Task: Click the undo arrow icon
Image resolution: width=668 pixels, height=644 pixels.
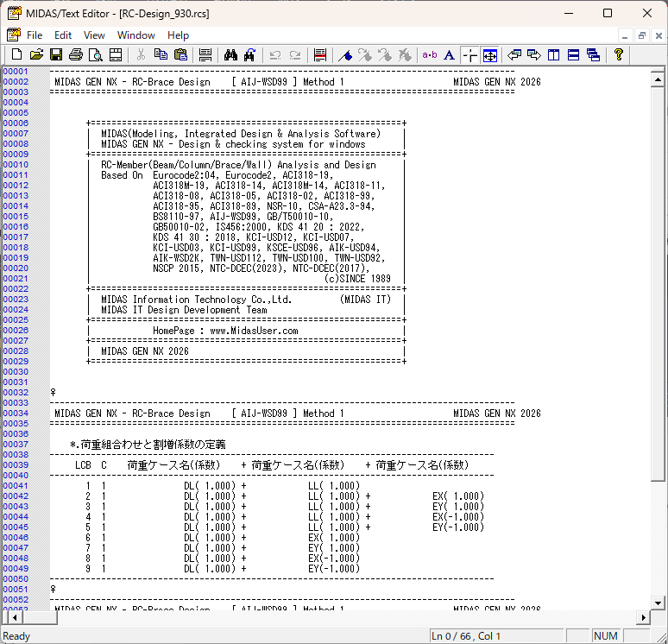Action: [x=275, y=55]
